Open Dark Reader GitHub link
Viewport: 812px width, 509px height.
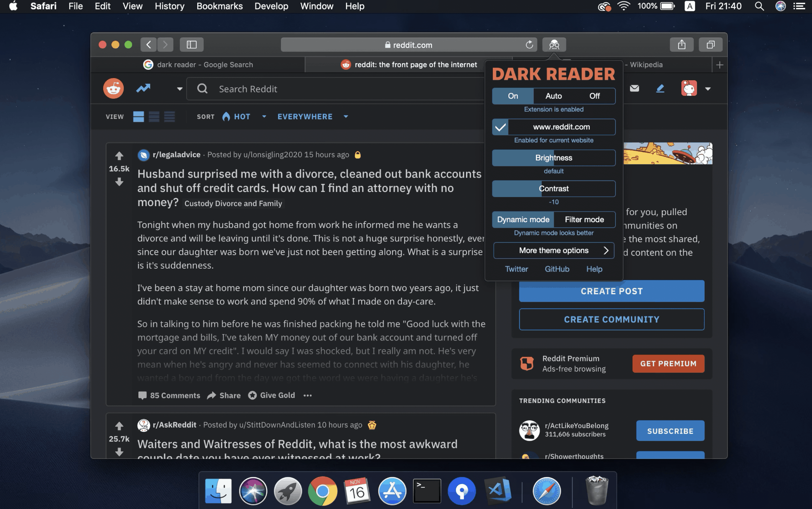(557, 269)
